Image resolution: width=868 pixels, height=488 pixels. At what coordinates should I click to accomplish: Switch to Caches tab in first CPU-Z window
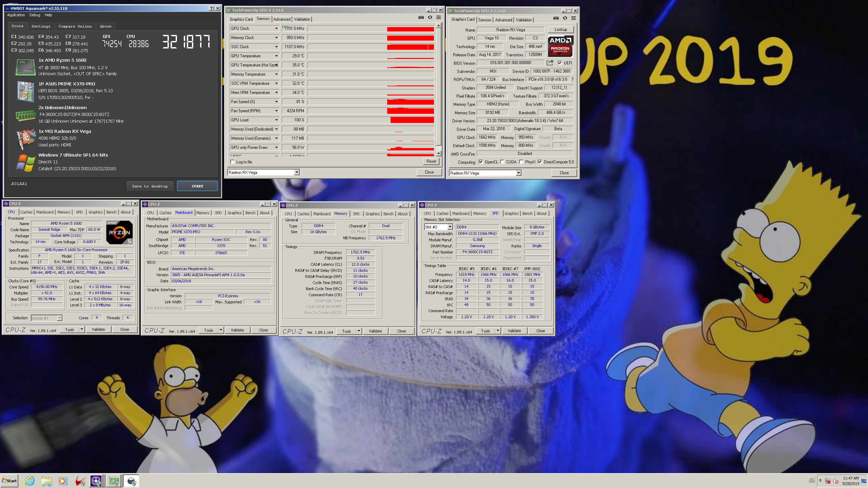pos(26,212)
